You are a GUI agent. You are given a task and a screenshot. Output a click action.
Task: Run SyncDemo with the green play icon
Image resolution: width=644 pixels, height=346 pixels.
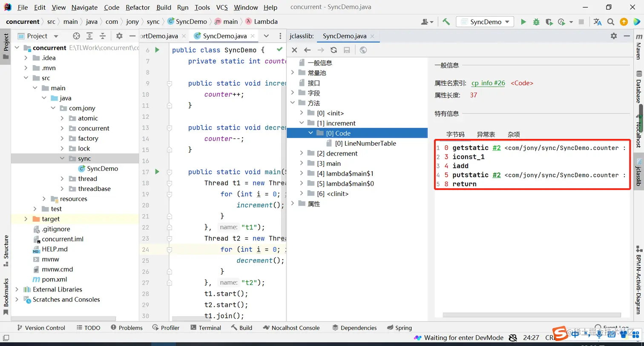click(x=523, y=22)
